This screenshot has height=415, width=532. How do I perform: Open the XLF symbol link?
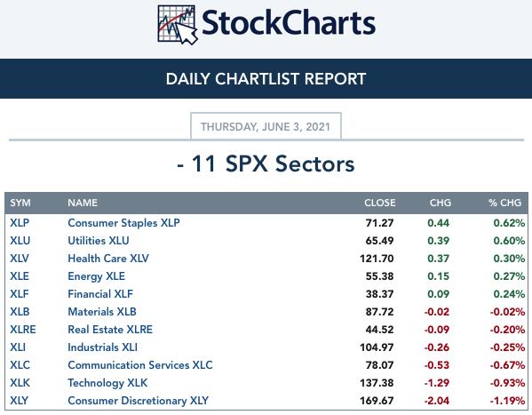pos(20,294)
